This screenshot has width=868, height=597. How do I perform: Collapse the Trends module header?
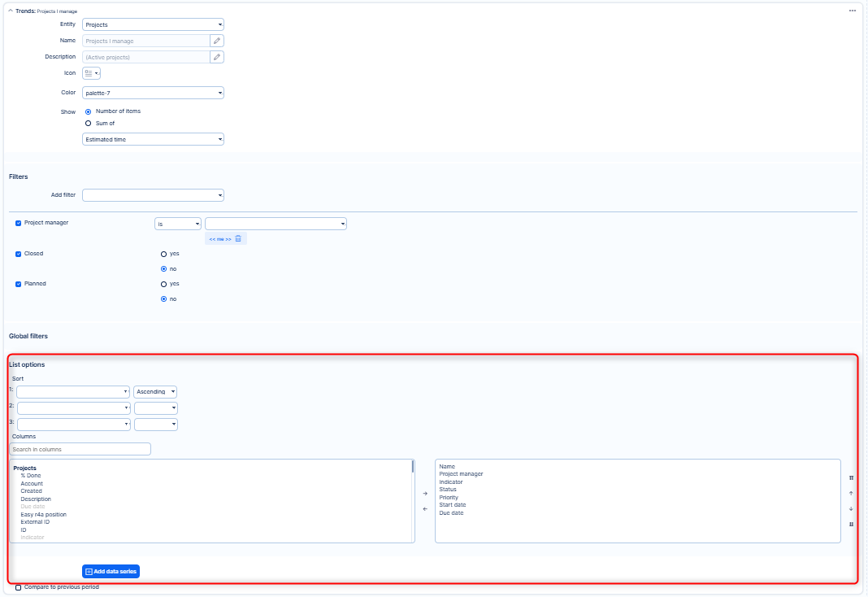[x=11, y=11]
